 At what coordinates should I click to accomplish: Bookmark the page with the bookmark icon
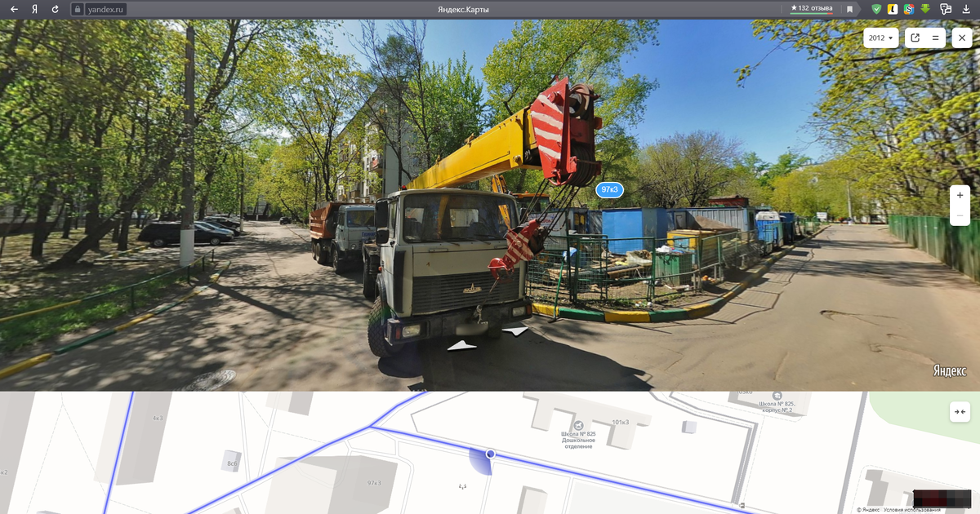(x=849, y=9)
